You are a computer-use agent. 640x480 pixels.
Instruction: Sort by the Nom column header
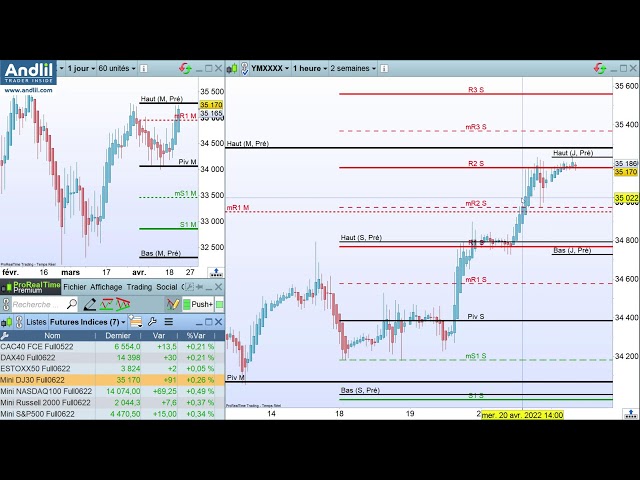tap(52, 336)
